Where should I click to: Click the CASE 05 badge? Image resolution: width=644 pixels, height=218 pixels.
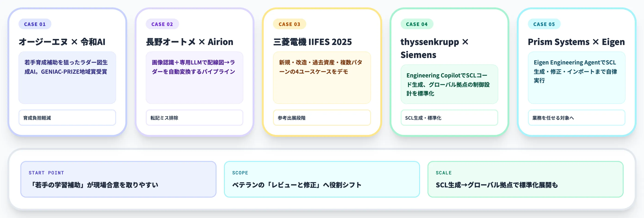point(544,24)
